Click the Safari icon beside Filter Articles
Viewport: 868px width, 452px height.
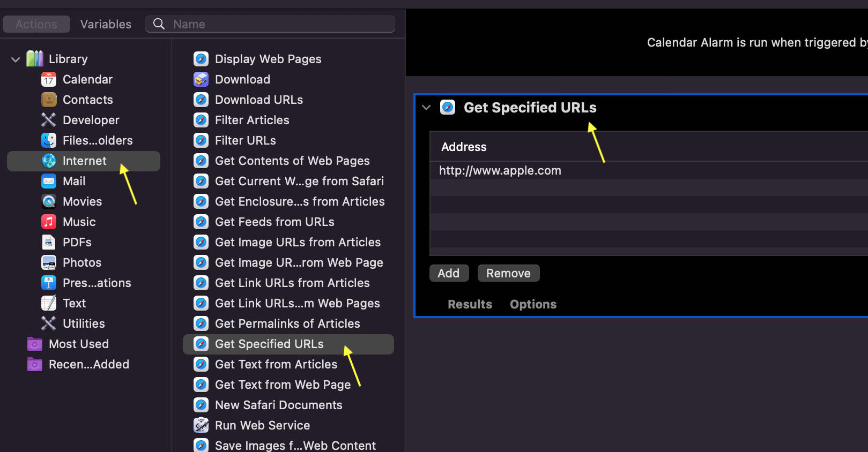pos(201,120)
